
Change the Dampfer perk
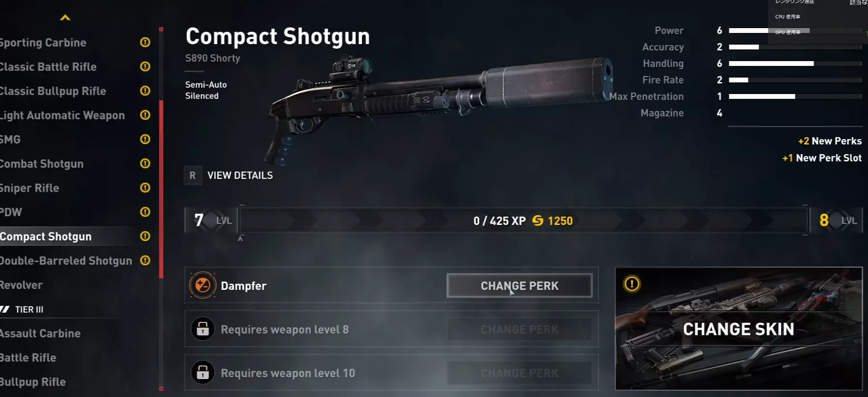520,286
